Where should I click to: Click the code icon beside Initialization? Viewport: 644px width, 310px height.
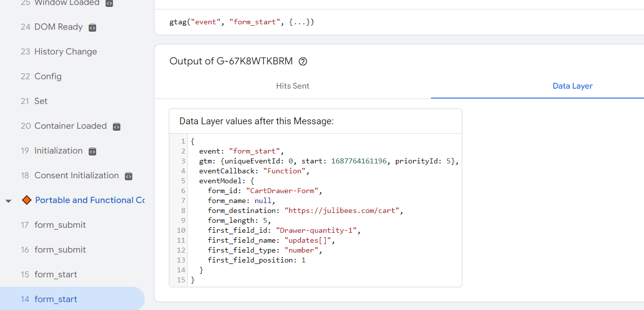[92, 152]
